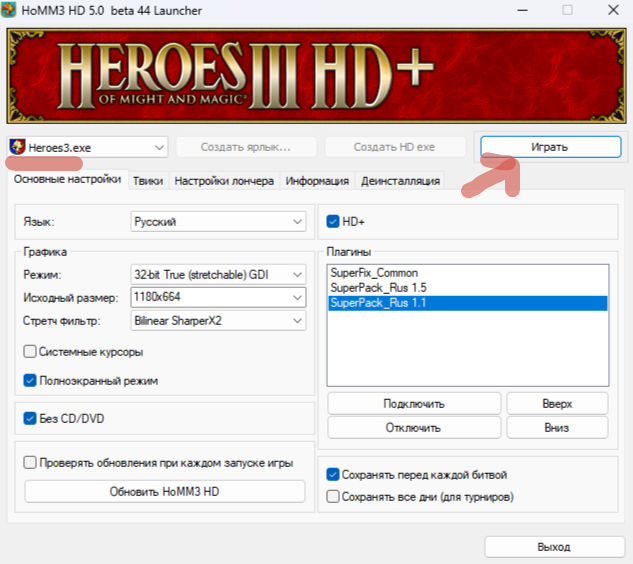Select SuperFix_Common plugin in list
Screen dimensions: 633x564
[467, 273]
